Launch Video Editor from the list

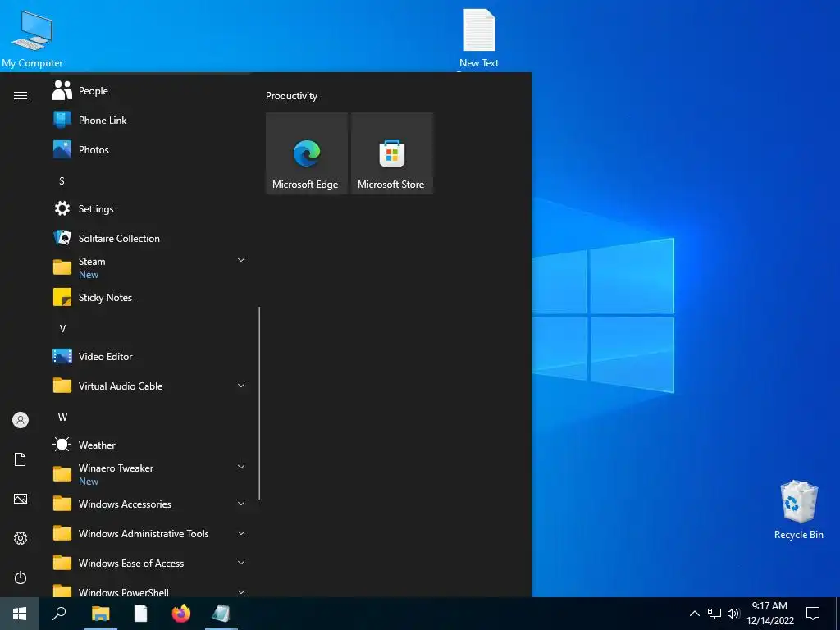(x=149, y=356)
